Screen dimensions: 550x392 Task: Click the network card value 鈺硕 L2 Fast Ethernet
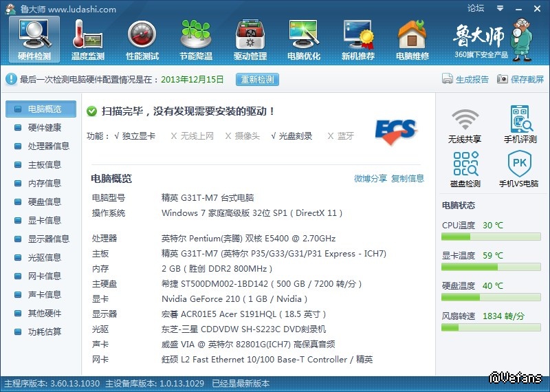(267, 360)
